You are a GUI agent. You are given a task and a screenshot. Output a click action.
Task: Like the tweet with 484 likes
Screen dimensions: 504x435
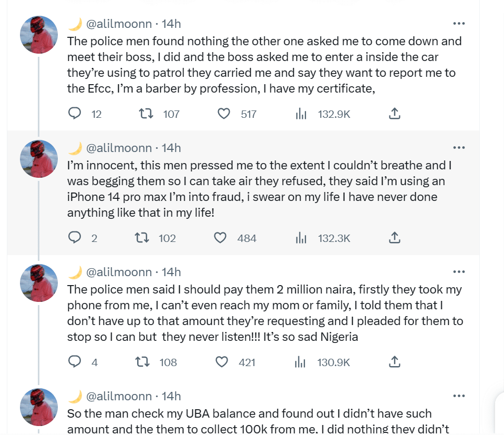tap(220, 238)
